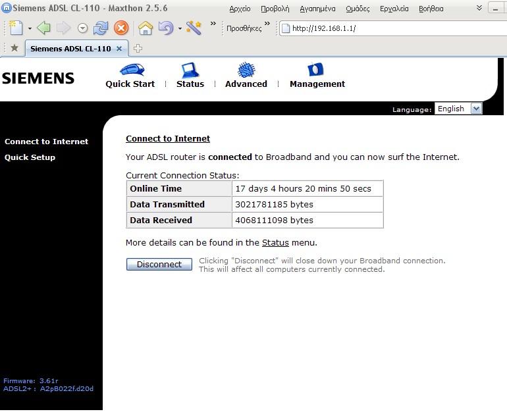Viewport: 507px width, 420px height.
Task: Click the Maxthon title bar app icon
Action: (x=6, y=8)
